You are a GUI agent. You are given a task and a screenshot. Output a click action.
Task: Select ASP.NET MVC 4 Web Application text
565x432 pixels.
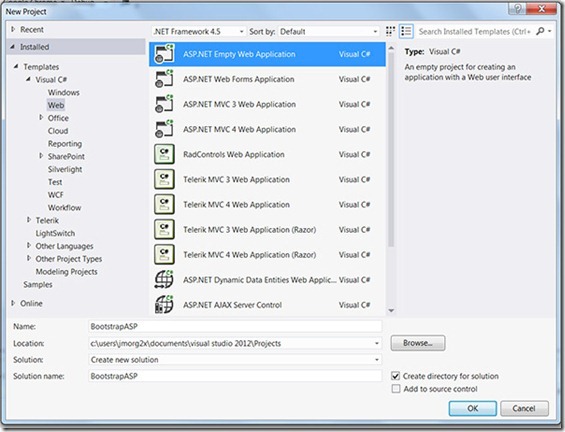(239, 129)
